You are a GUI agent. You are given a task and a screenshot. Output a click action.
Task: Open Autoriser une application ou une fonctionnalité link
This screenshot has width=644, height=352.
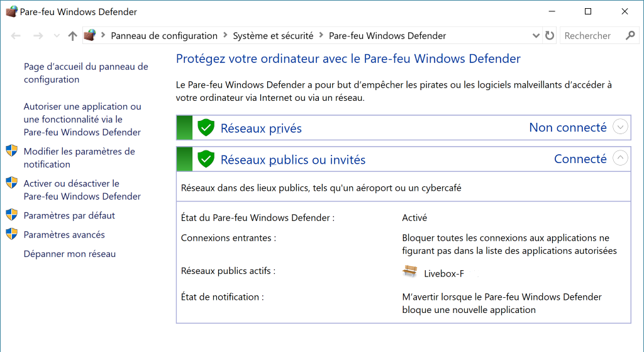point(82,119)
